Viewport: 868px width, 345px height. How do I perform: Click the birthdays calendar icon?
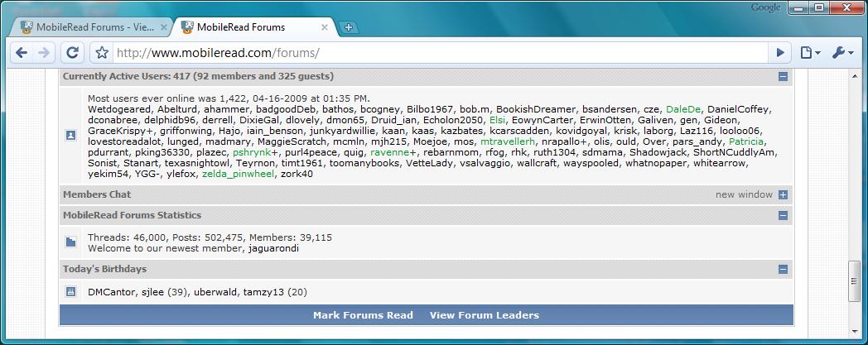coord(71,292)
